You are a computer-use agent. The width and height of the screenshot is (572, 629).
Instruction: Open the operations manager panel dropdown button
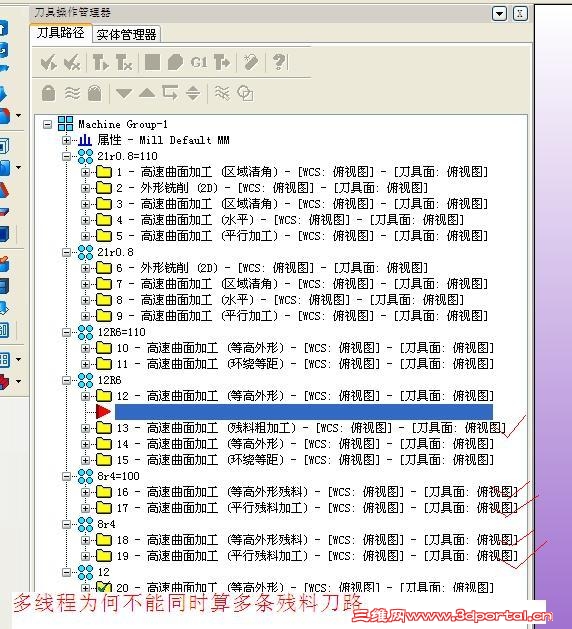pyautogui.click(x=499, y=14)
